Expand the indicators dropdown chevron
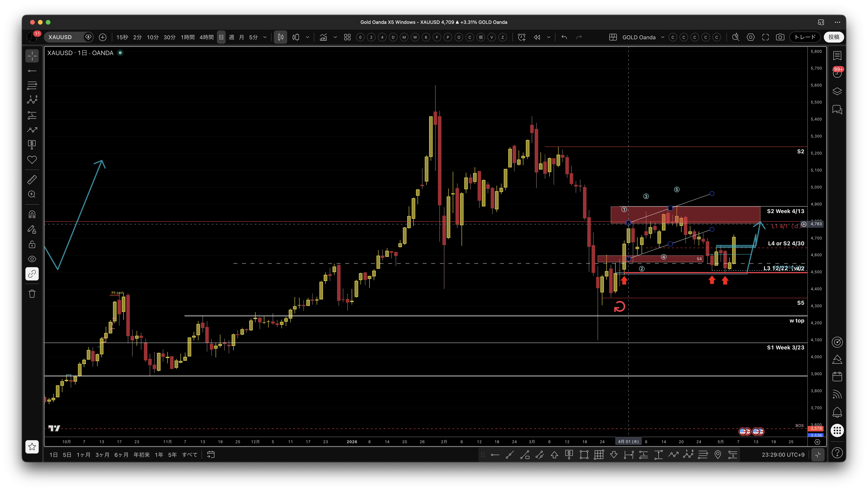 coord(335,37)
